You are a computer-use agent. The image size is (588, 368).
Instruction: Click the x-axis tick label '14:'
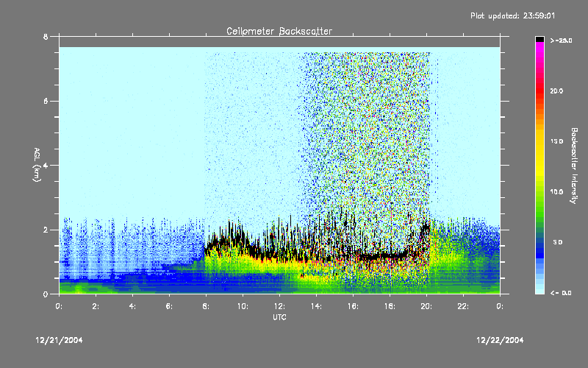point(316,306)
